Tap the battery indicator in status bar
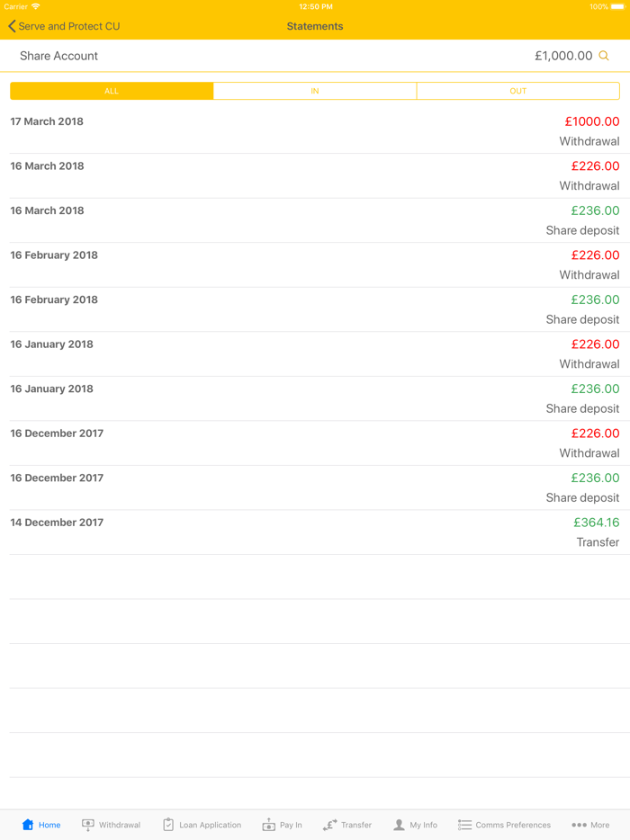Viewport: 630px width, 840px height. point(617,6)
